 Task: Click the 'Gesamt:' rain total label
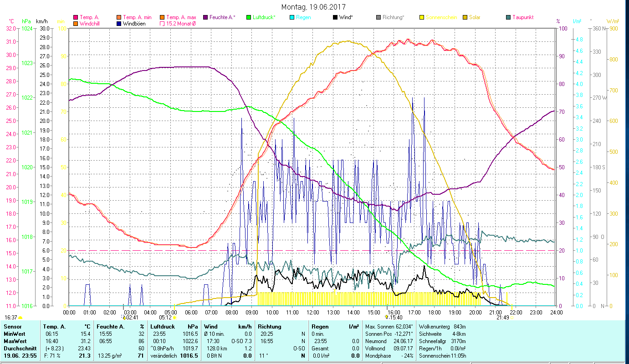click(x=321, y=348)
